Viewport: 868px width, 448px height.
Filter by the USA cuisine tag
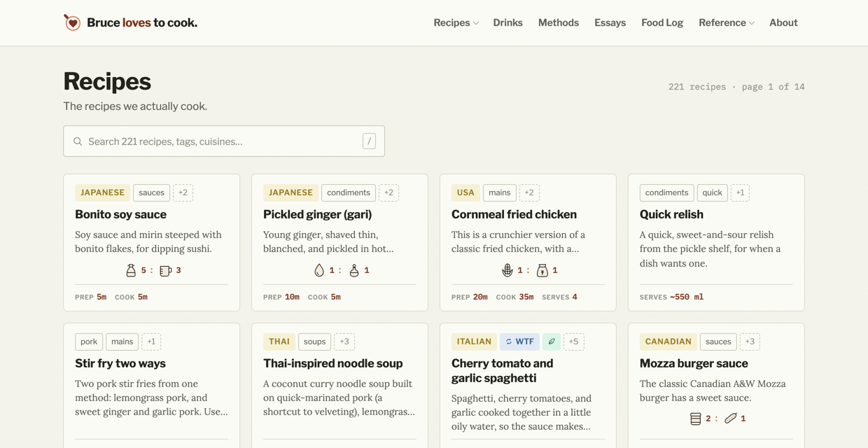coord(465,192)
